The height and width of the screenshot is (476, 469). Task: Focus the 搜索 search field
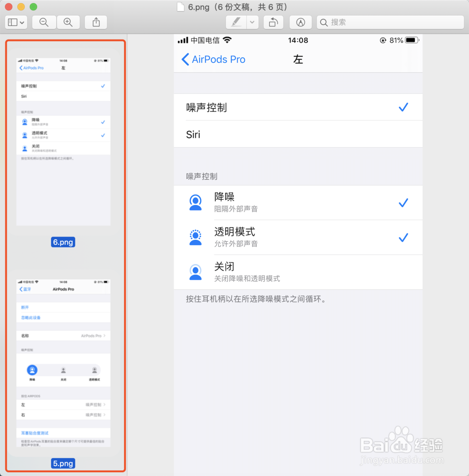click(390, 22)
